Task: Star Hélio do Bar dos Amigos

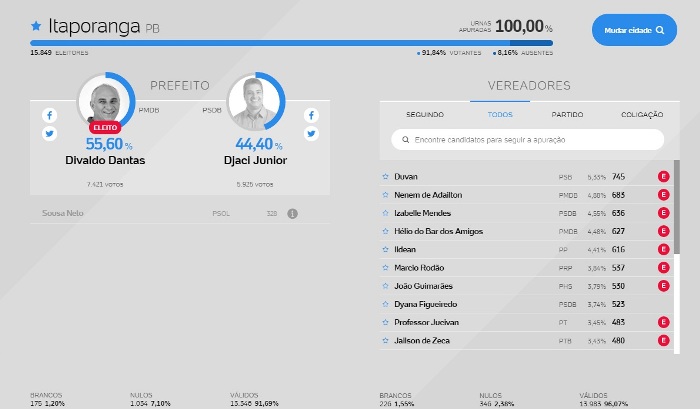Action: coord(386,231)
